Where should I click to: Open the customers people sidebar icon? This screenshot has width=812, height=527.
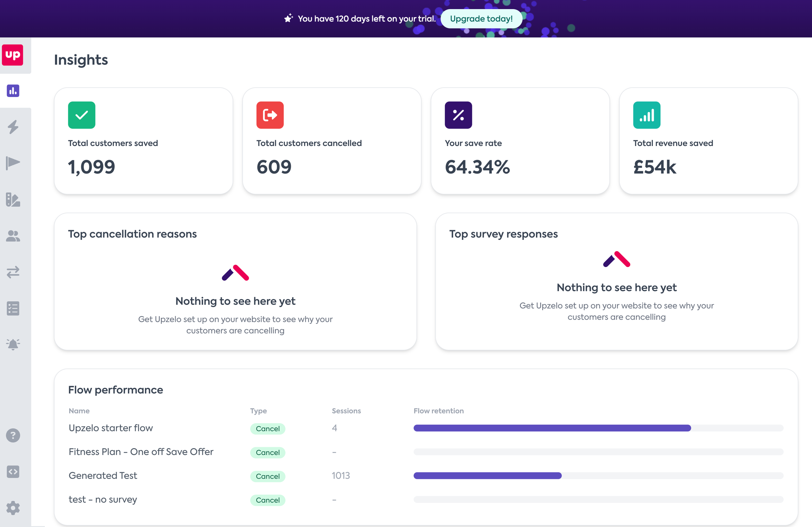pyautogui.click(x=13, y=236)
